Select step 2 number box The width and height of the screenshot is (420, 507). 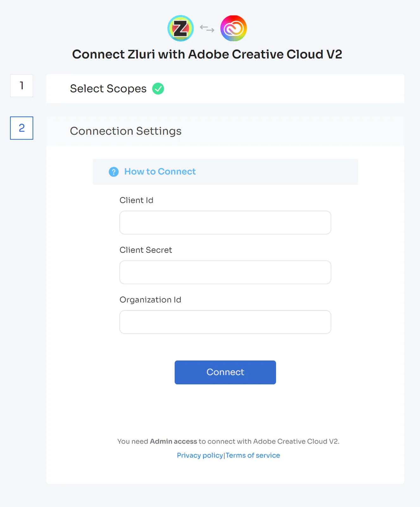tap(22, 128)
